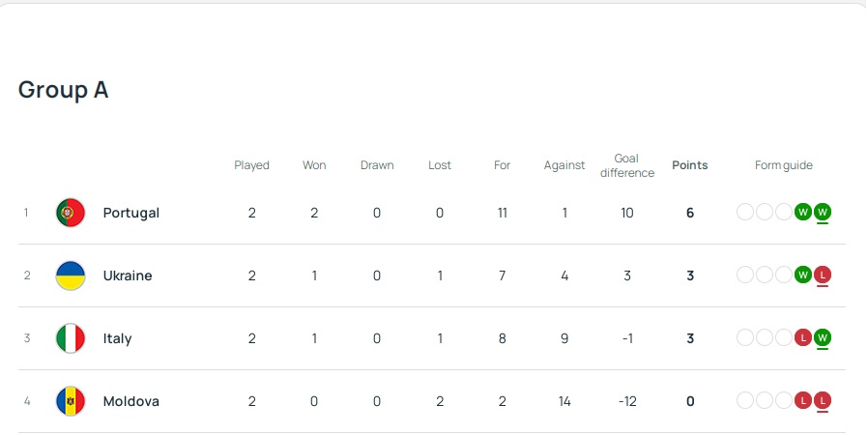Screen dimensions: 868x435
Task: Open the Ukraine team link
Action: (128, 275)
